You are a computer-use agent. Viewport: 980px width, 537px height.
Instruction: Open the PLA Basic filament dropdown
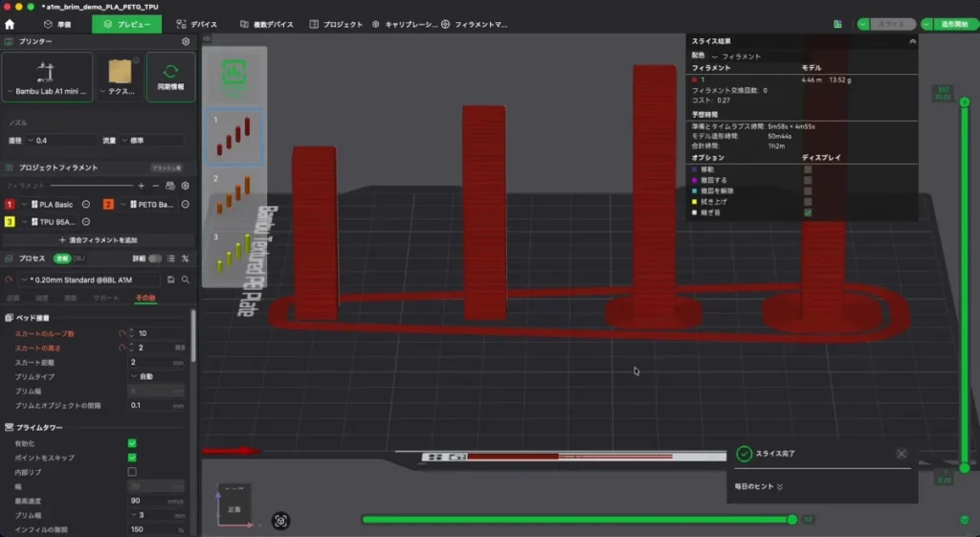click(x=50, y=205)
